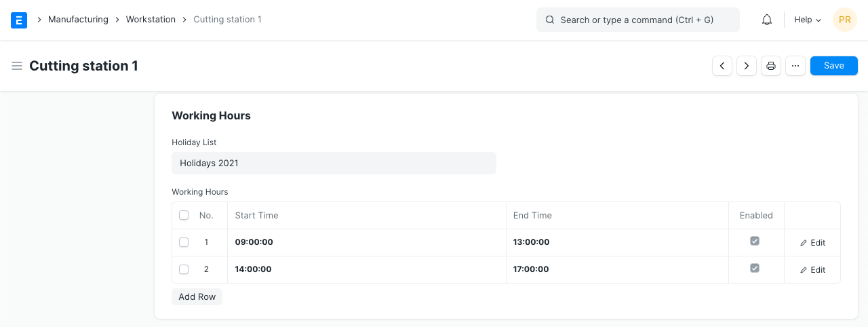This screenshot has height=327, width=868.
Task: Open the notifications bell
Action: pos(767,20)
